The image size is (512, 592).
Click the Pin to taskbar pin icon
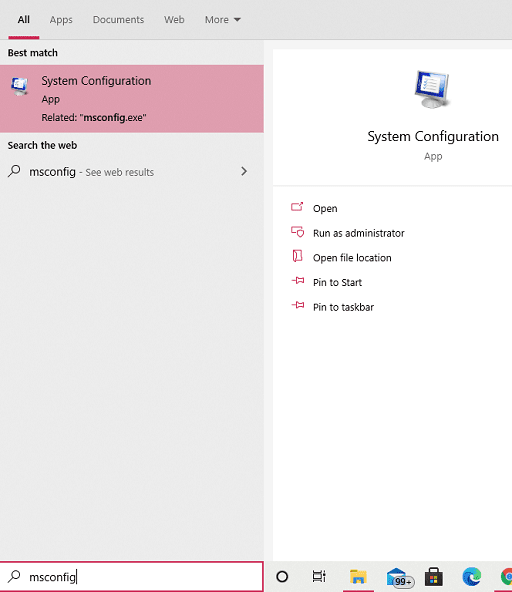298,305
